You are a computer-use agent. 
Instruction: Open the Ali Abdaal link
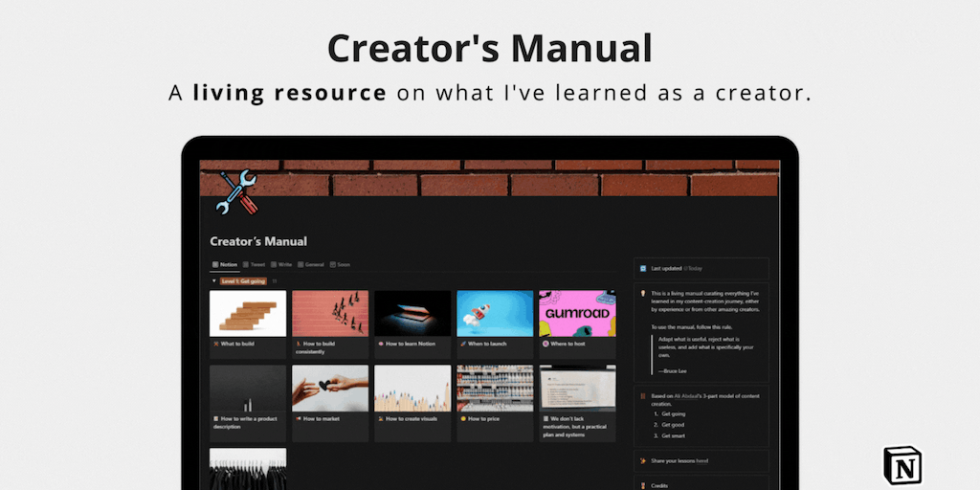687,395
